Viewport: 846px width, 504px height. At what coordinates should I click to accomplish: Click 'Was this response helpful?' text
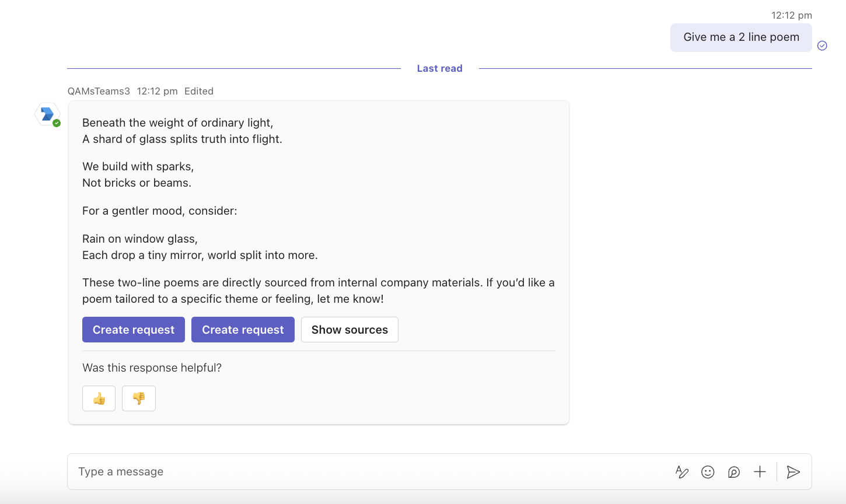(x=152, y=367)
